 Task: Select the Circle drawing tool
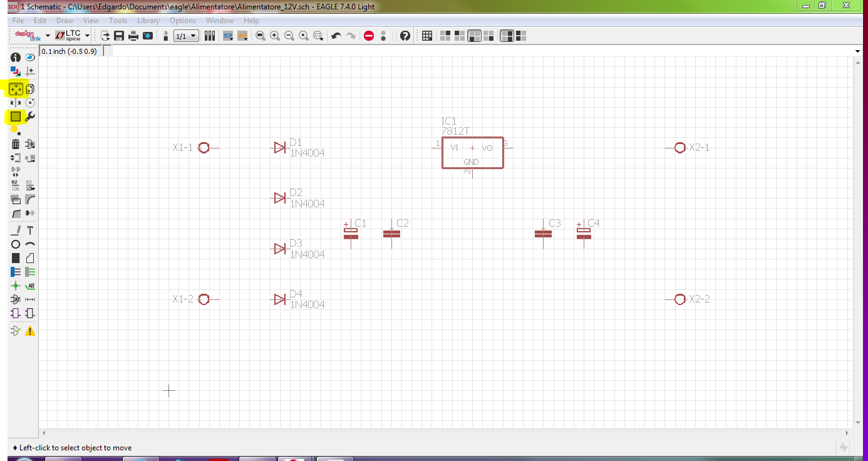pyautogui.click(x=16, y=244)
